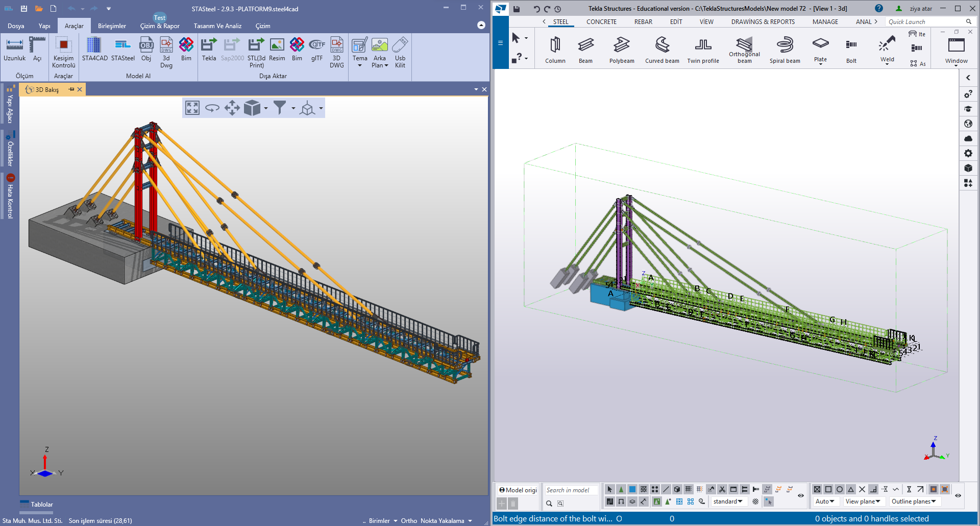Expand the View plane dropdown
Image resolution: width=980 pixels, height=526 pixels.
pyautogui.click(x=863, y=501)
